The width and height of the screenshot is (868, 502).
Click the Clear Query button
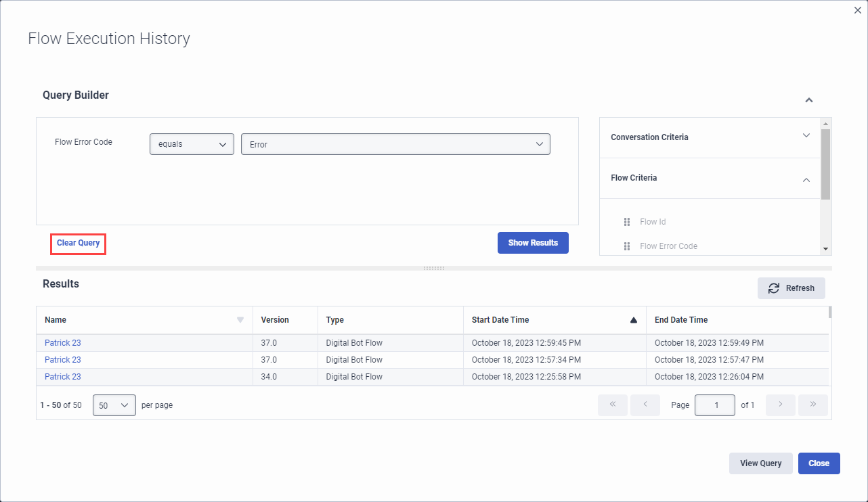click(x=77, y=242)
